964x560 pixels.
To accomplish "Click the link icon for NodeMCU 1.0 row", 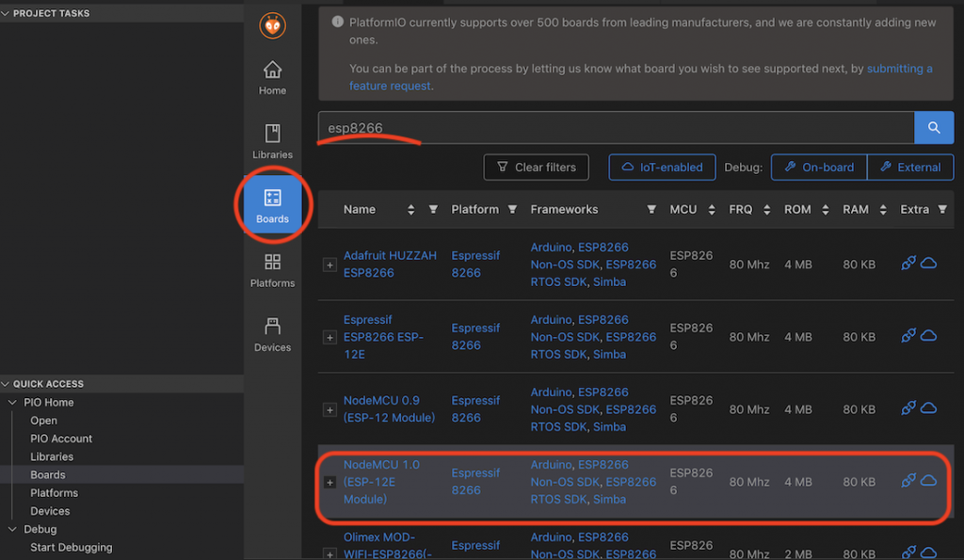I will (x=908, y=481).
